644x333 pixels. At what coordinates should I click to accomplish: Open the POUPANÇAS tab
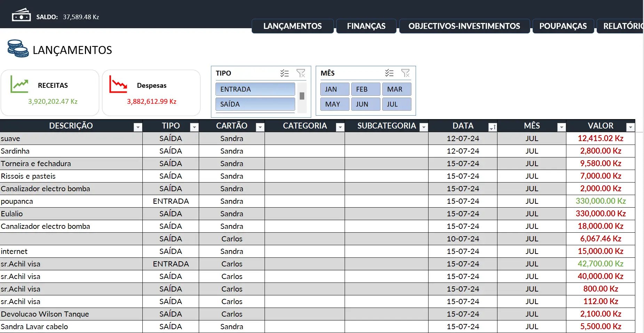click(563, 26)
